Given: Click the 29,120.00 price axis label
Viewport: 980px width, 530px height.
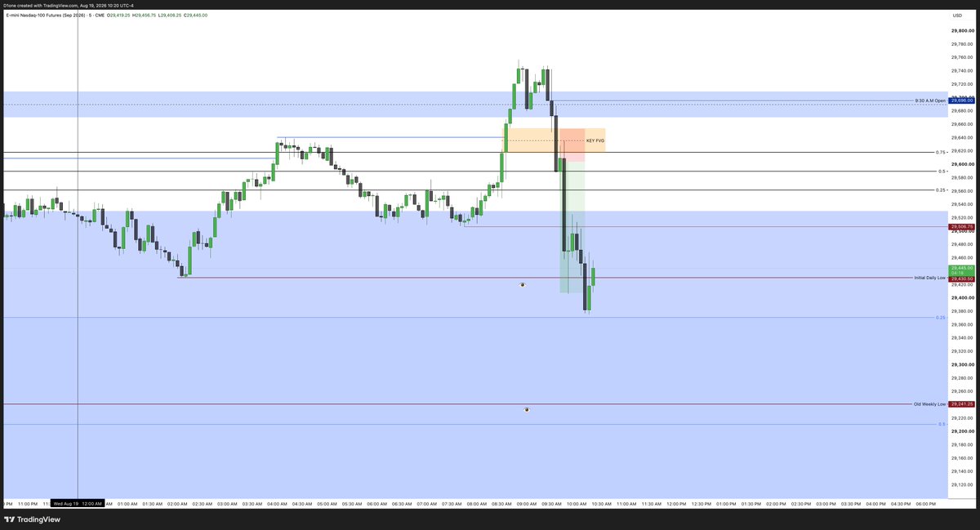Looking at the screenshot, I should (x=963, y=484).
